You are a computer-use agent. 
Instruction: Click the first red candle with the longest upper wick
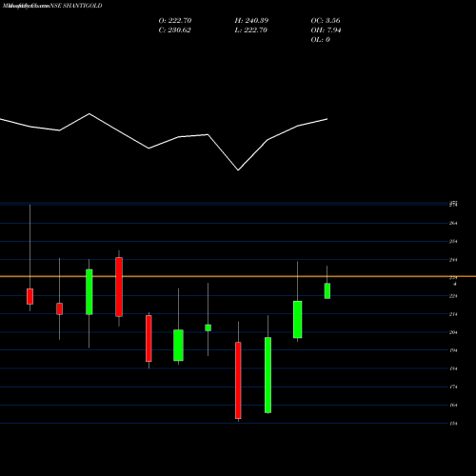tap(30, 296)
